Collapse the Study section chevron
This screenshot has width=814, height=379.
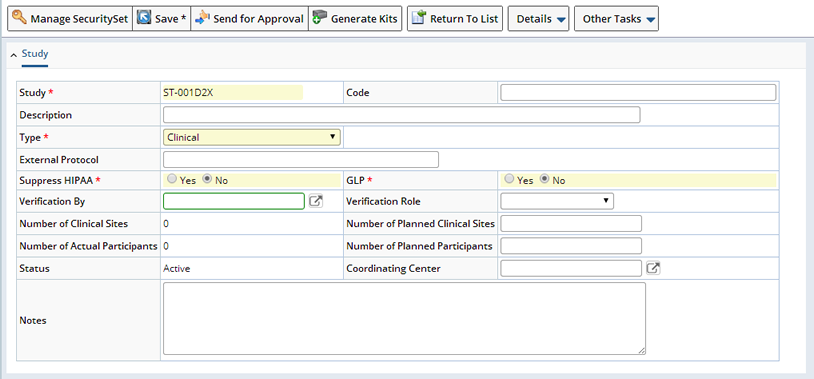13,55
